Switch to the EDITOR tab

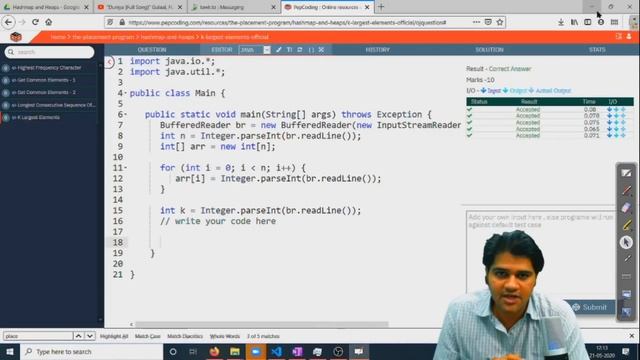click(x=222, y=50)
